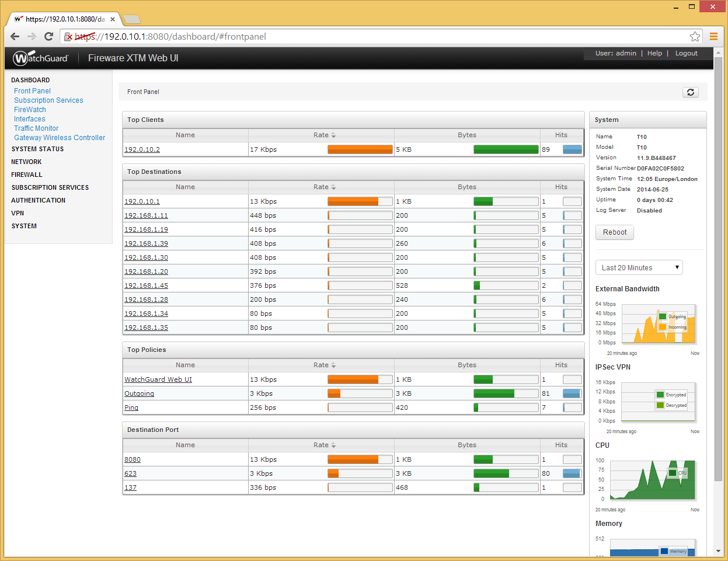Open the Last 20 Minutes dropdown
Screen dimensions: 728x561
[639, 268]
